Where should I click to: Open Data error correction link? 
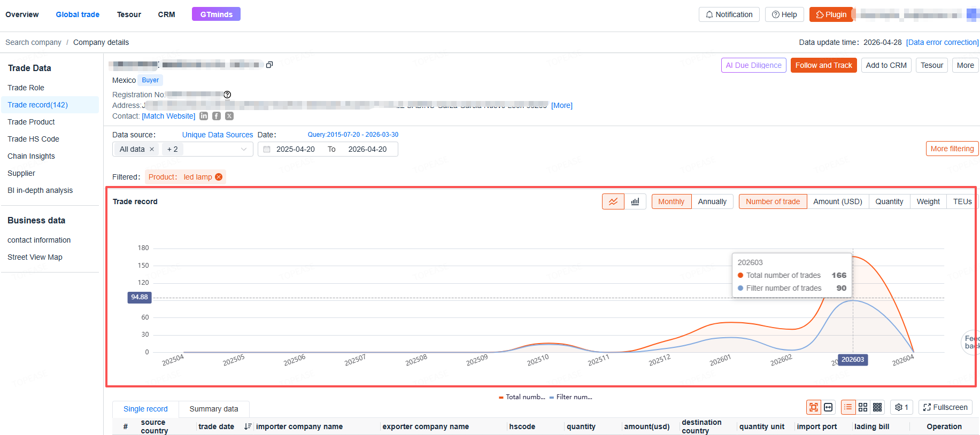pos(943,42)
